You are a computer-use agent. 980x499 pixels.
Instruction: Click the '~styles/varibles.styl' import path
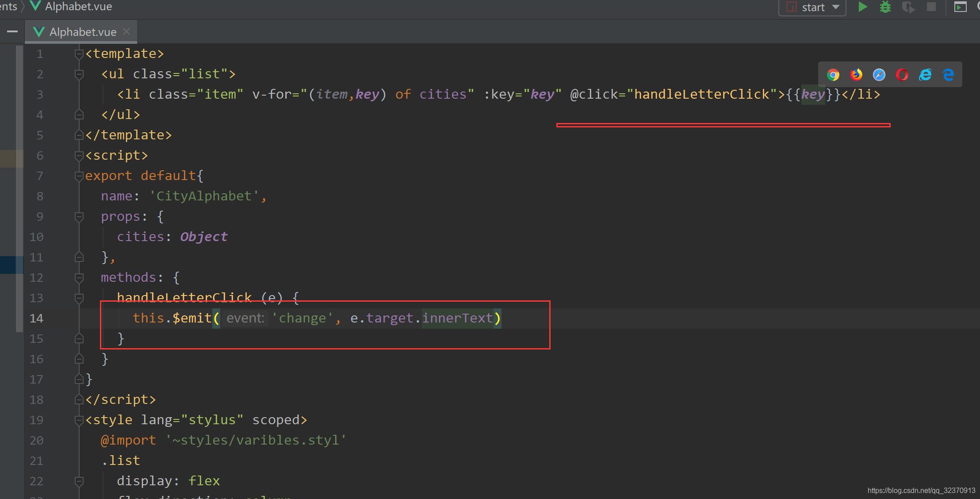256,440
